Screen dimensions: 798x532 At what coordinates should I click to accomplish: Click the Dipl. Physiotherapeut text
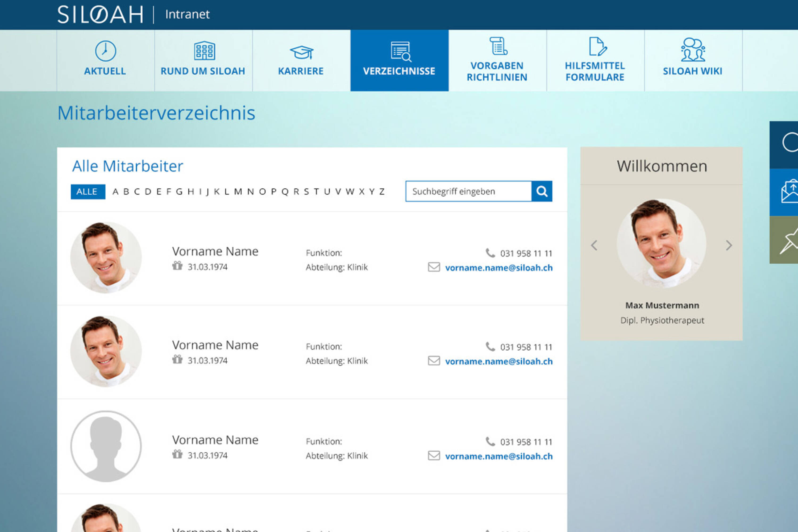[662, 321]
